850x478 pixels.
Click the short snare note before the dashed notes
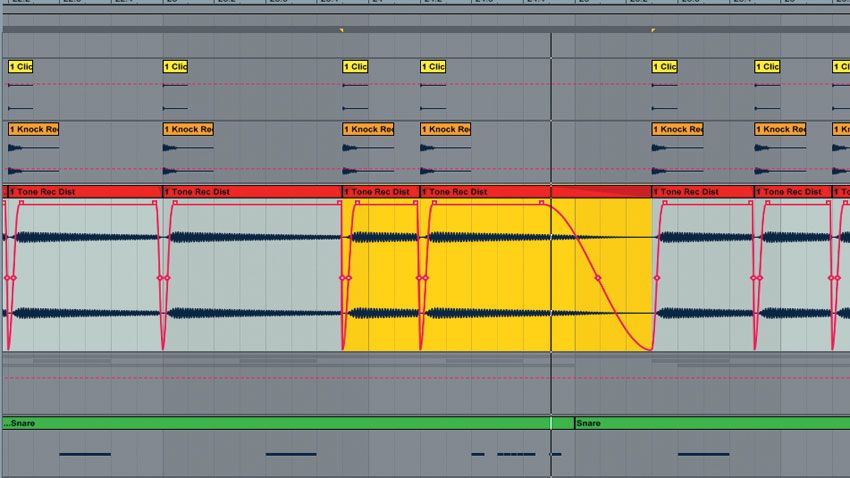click(478, 454)
